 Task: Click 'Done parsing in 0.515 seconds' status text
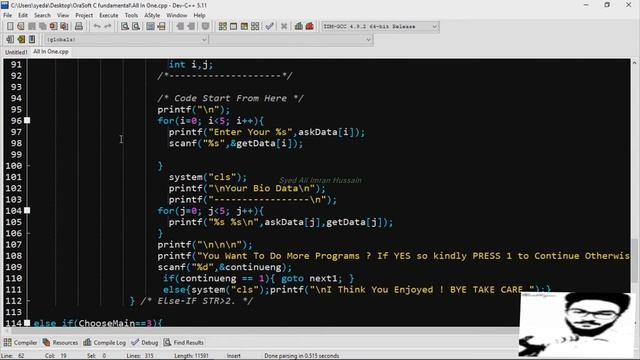pos(302,356)
